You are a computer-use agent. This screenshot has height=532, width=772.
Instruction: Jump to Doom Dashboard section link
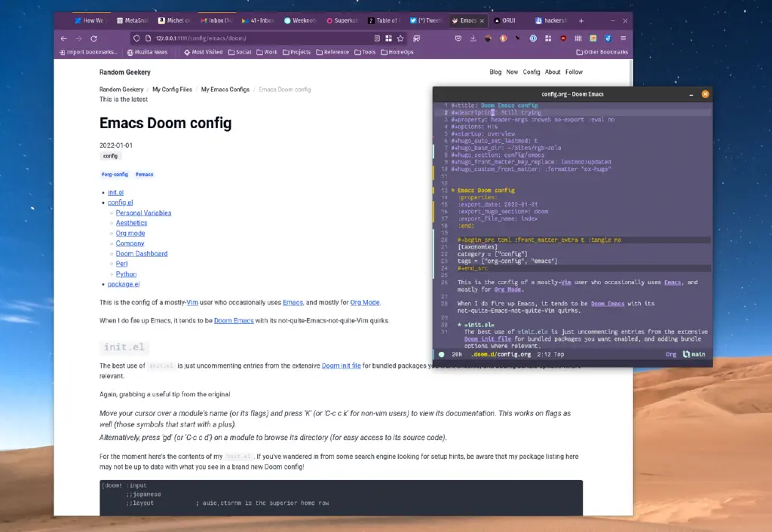[141, 253]
